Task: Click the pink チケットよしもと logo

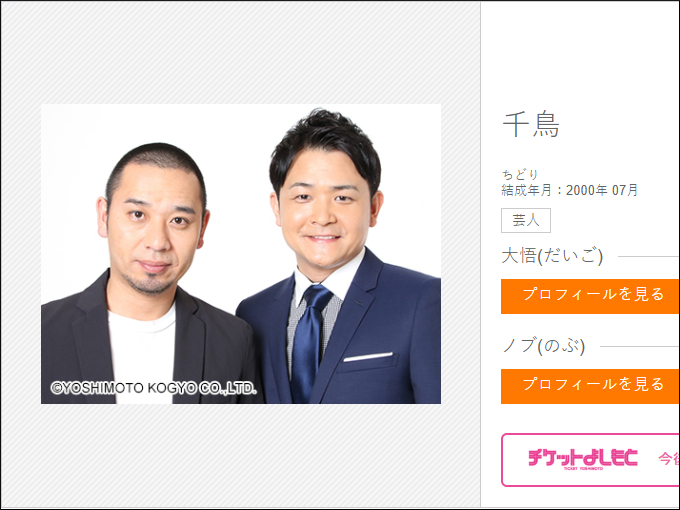Action: (582, 459)
